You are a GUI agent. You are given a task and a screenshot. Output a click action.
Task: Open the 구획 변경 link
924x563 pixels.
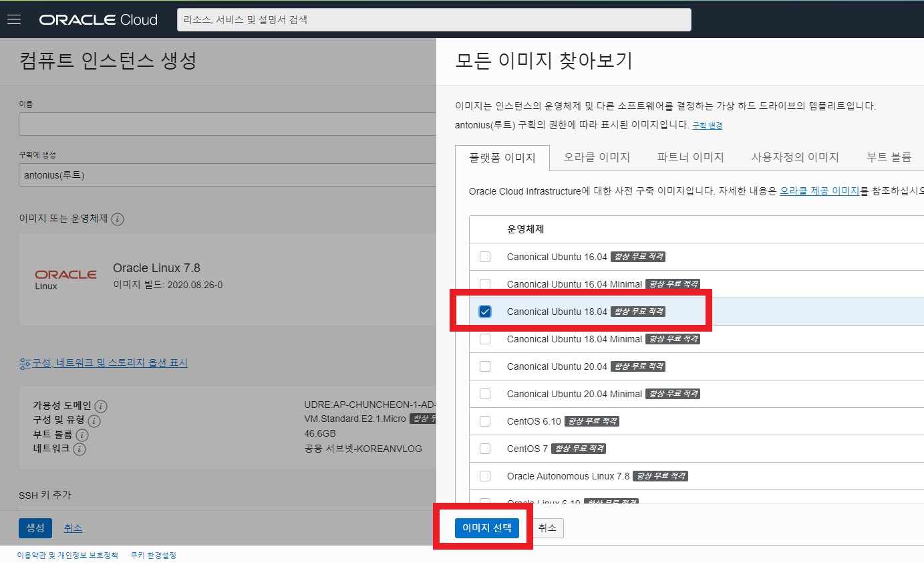coord(707,126)
